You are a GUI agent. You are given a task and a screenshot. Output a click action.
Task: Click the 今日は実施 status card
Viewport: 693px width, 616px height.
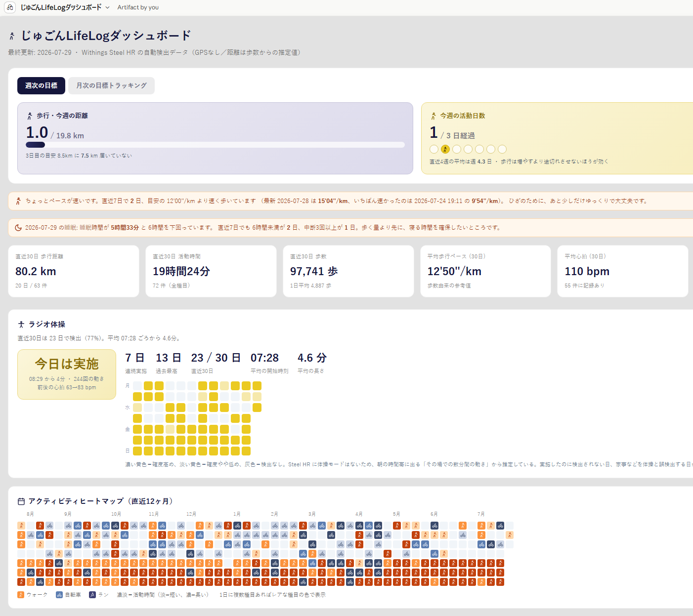67,374
